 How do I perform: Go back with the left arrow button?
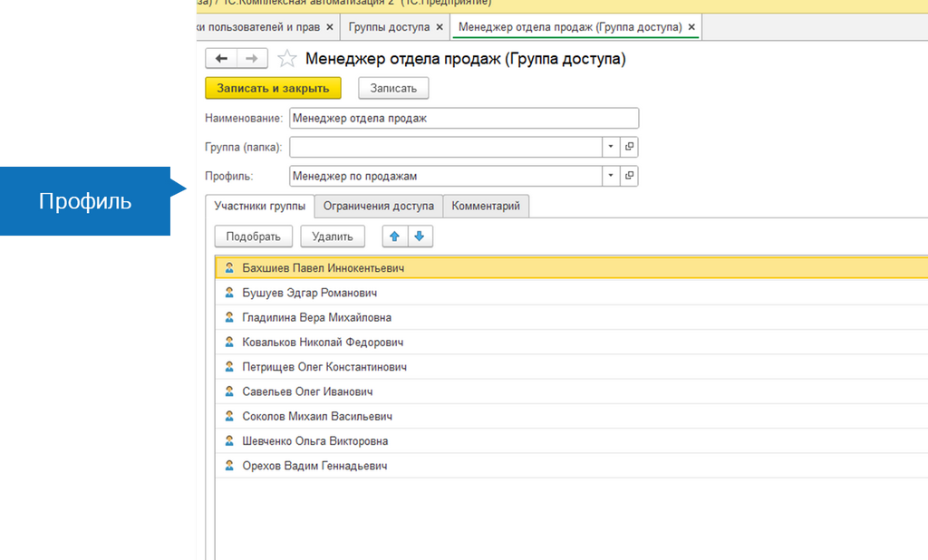click(221, 58)
